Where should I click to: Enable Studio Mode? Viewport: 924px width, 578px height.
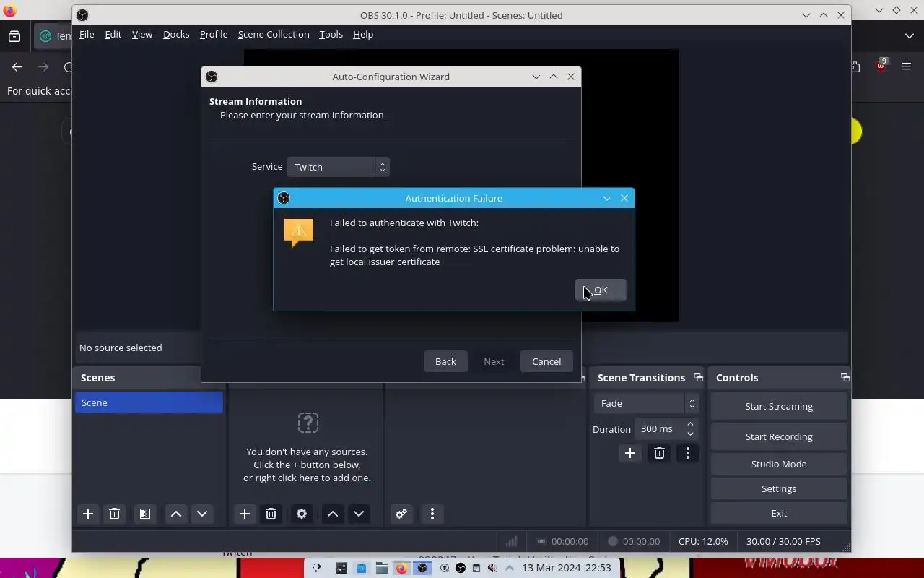click(779, 464)
